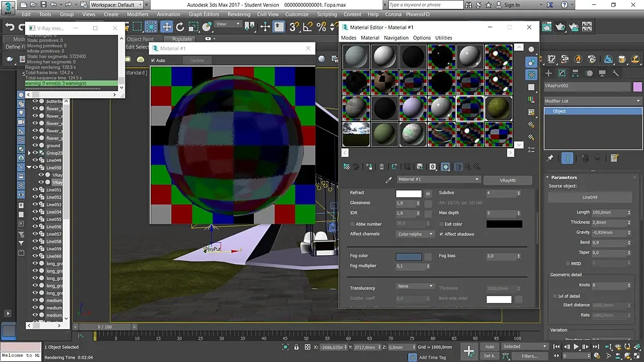The height and width of the screenshot is (362, 644).
Task: Open the Rendering menu
Action: 238,14
